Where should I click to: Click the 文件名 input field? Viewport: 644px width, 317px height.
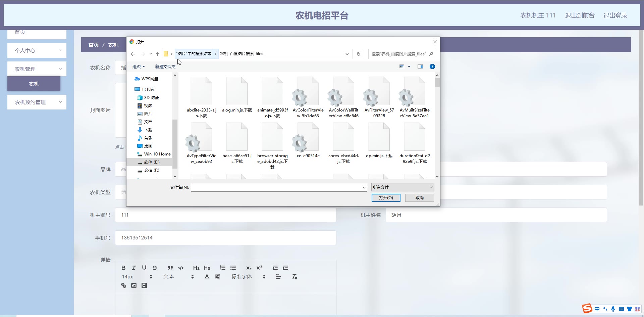coord(277,187)
